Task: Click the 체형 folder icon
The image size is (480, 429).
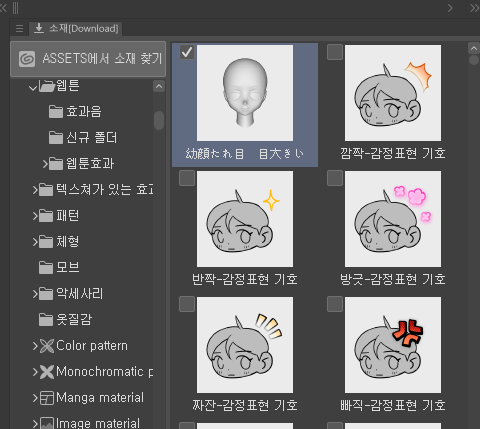Action: point(46,242)
